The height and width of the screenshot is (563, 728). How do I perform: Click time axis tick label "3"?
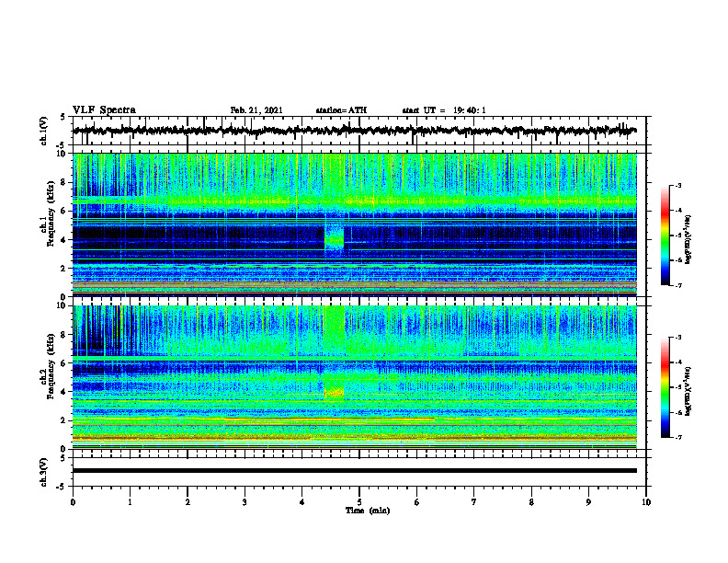pyautogui.click(x=245, y=502)
